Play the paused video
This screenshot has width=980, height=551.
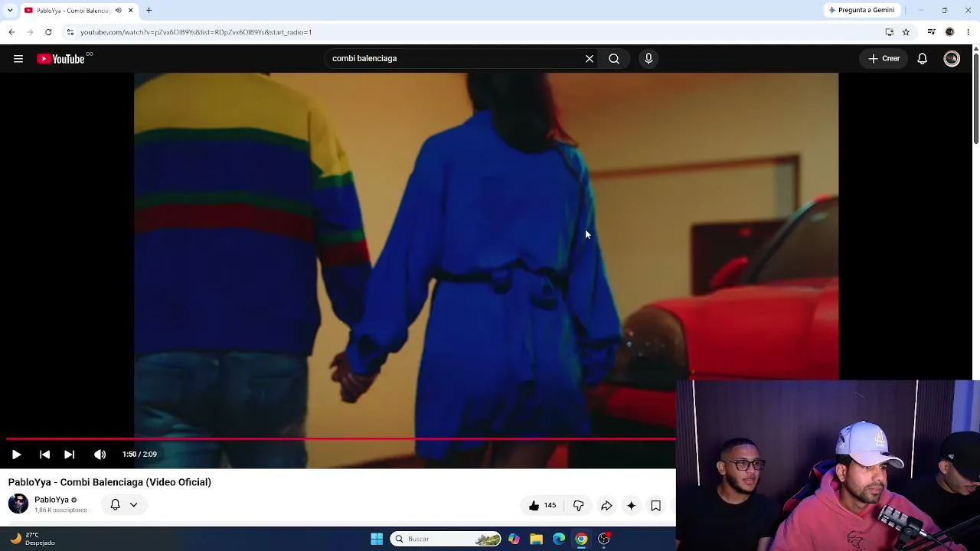(16, 455)
